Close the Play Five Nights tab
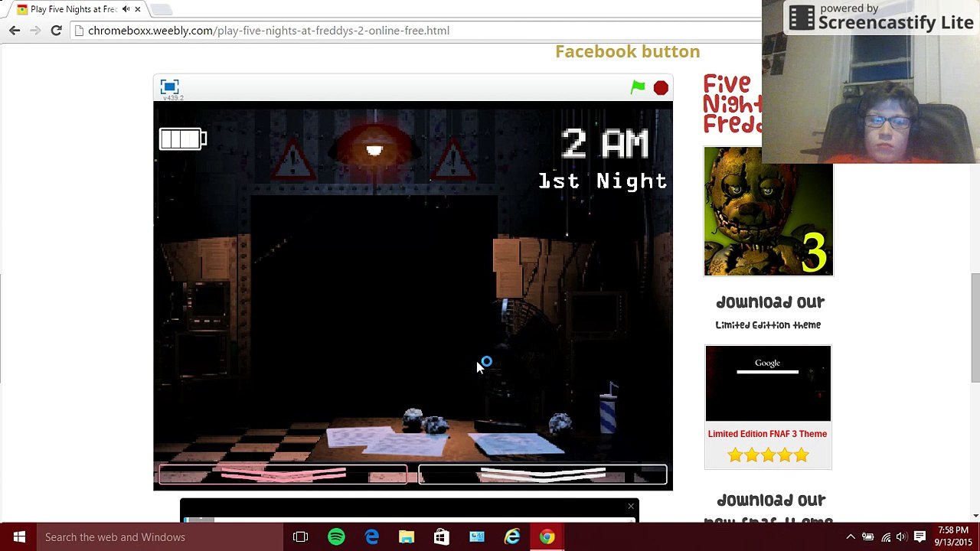Screen dimensions: 980x551 tap(138, 9)
